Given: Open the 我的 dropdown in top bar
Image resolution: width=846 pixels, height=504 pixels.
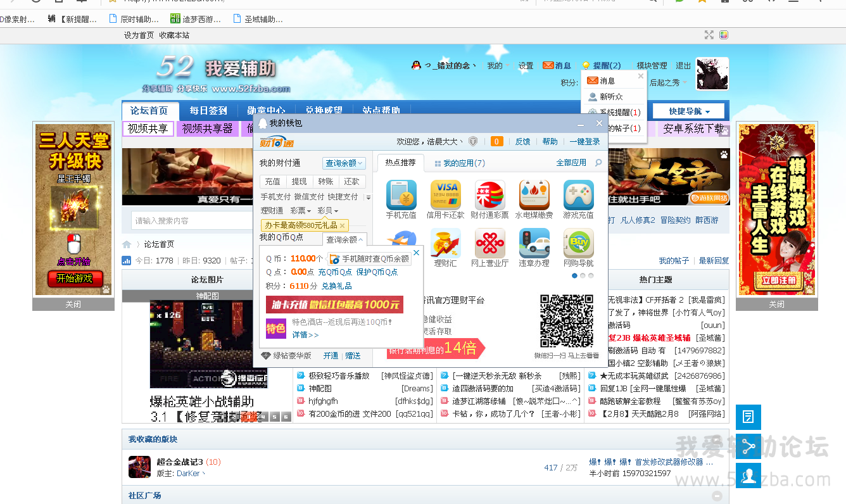Looking at the screenshot, I should pyautogui.click(x=498, y=66).
